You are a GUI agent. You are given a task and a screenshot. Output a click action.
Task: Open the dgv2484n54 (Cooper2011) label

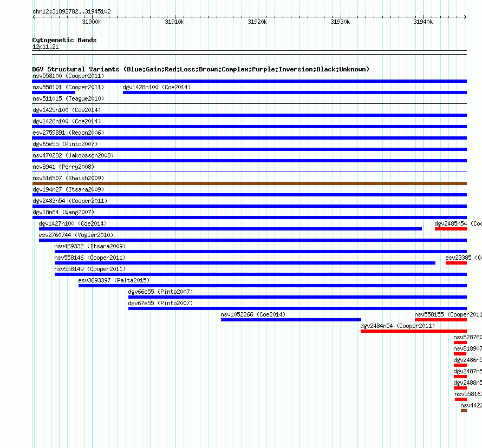(398, 326)
